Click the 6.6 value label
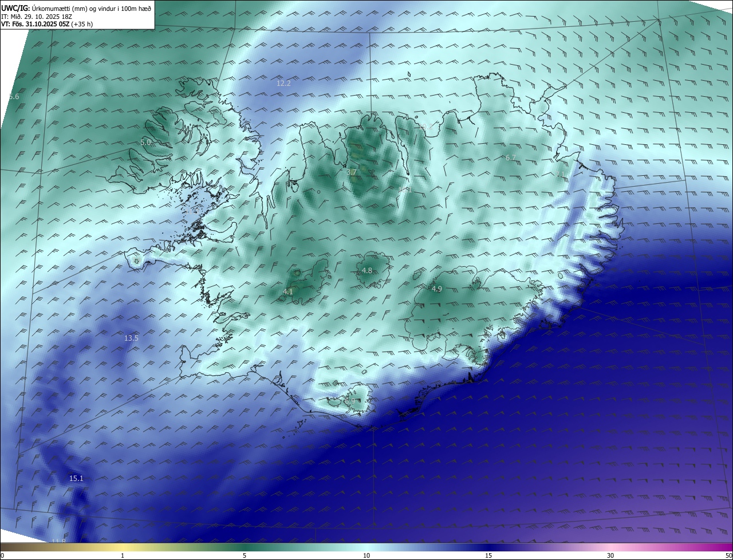The width and height of the screenshot is (733, 560). coord(14,97)
